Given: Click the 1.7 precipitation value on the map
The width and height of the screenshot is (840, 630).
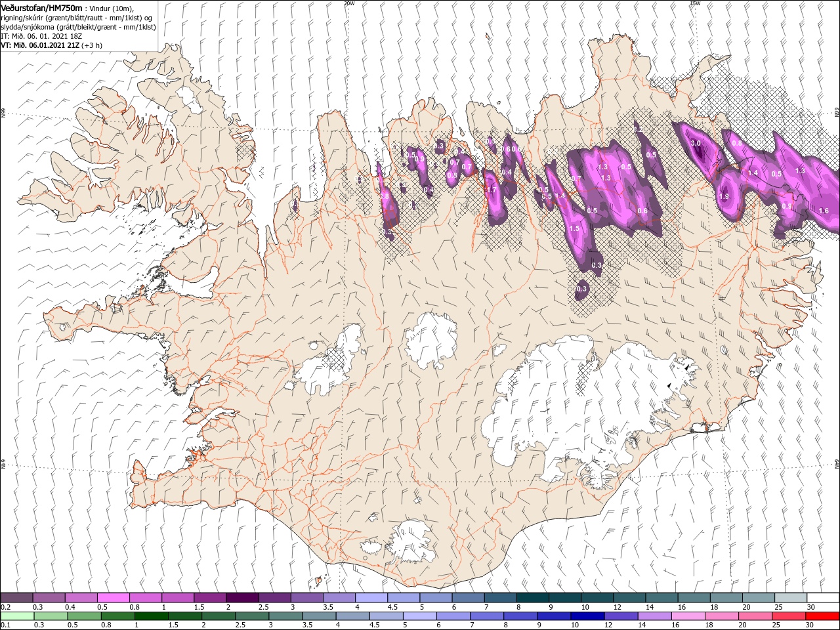Looking at the screenshot, I should (x=491, y=190).
